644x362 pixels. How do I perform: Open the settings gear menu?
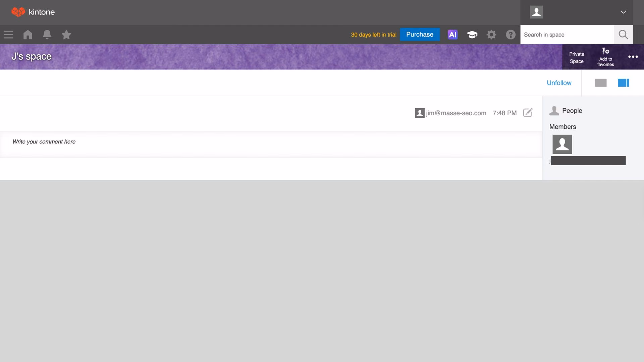coord(491,35)
